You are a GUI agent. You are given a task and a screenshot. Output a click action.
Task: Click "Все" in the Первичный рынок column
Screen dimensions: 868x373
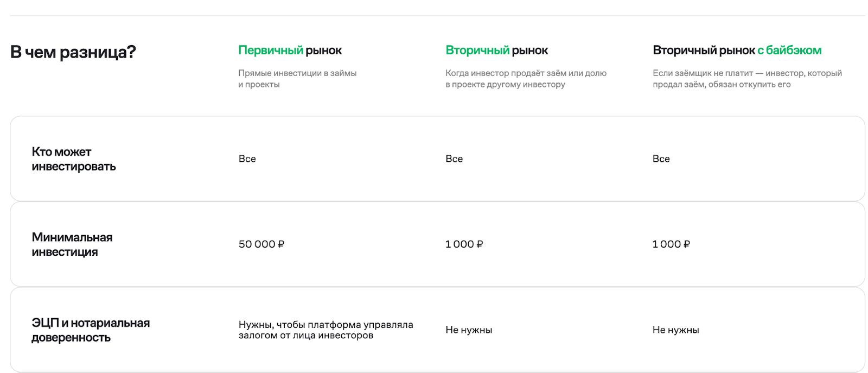pos(247,159)
